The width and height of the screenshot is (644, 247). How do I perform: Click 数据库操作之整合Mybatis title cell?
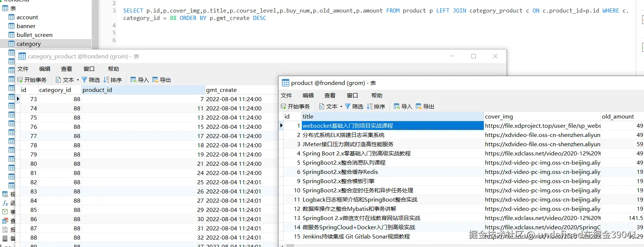pyautogui.click(x=392, y=209)
